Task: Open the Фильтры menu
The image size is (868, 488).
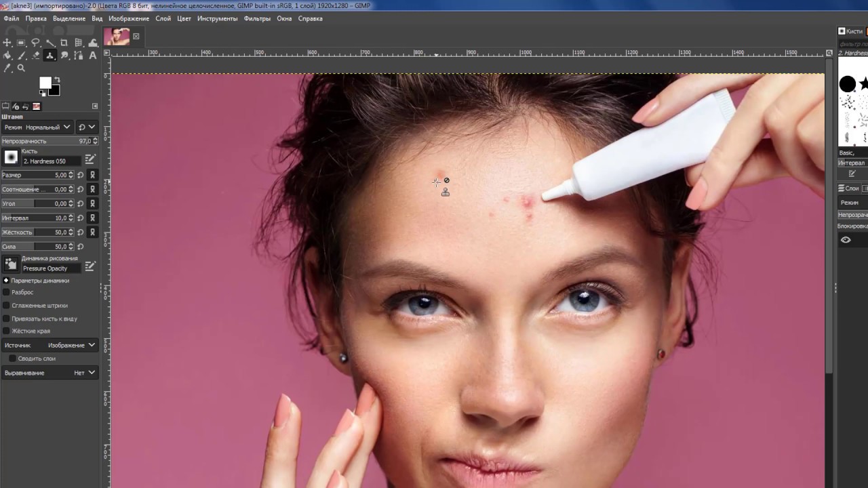Action: 258,18
